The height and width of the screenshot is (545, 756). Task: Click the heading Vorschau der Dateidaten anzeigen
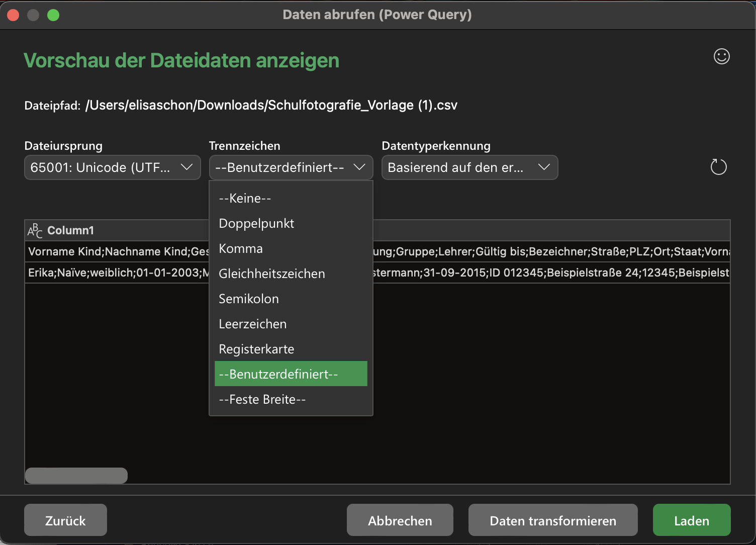tap(181, 60)
